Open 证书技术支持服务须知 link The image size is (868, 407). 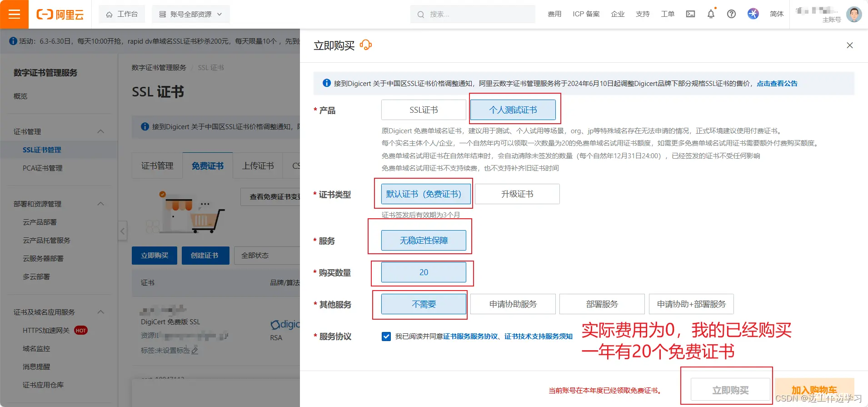pyautogui.click(x=538, y=337)
